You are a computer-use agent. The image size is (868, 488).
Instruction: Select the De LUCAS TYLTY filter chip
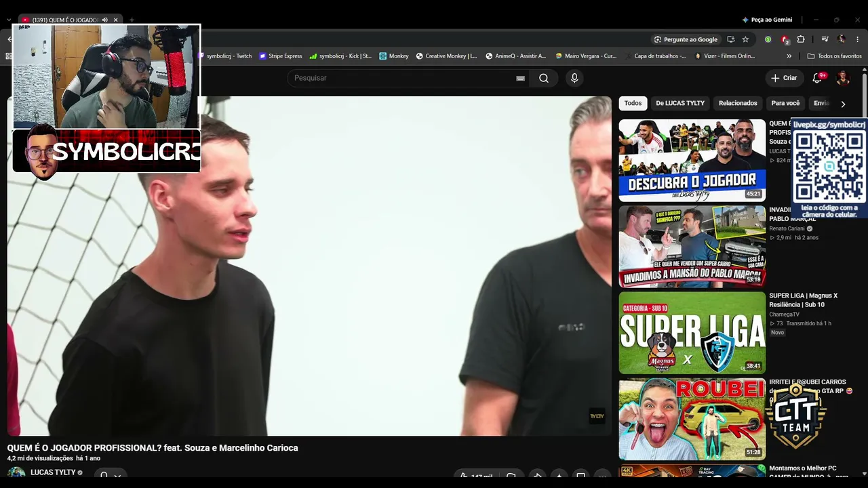680,103
